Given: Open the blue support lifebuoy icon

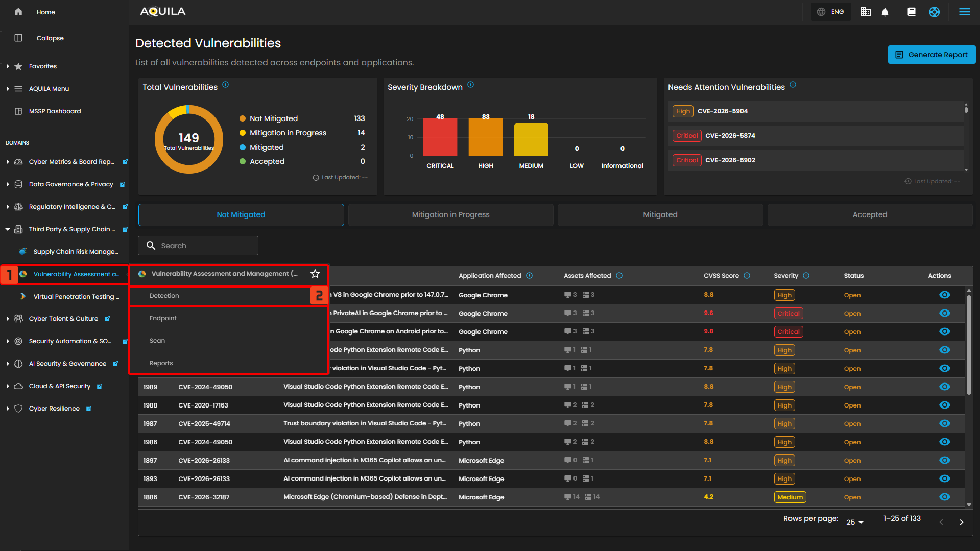Looking at the screenshot, I should 934,12.
